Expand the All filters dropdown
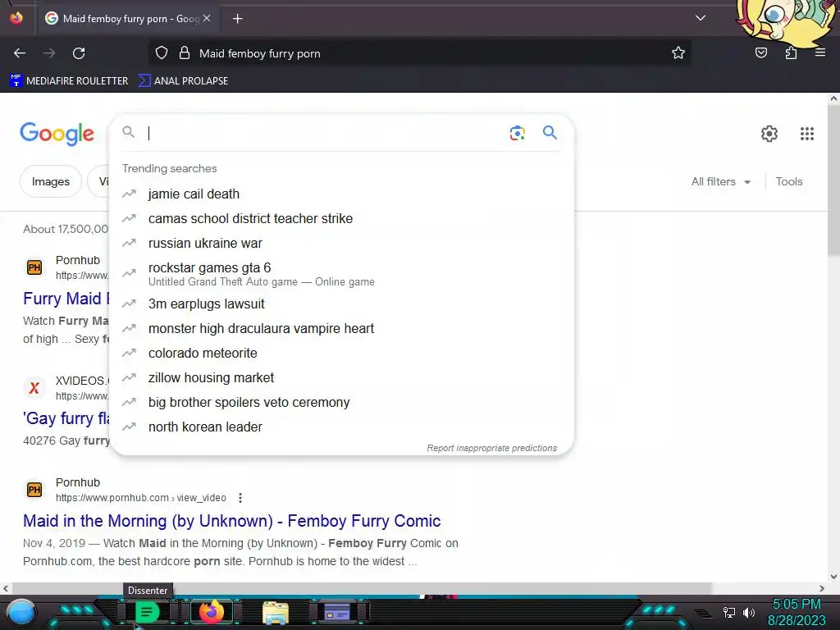 tap(720, 181)
